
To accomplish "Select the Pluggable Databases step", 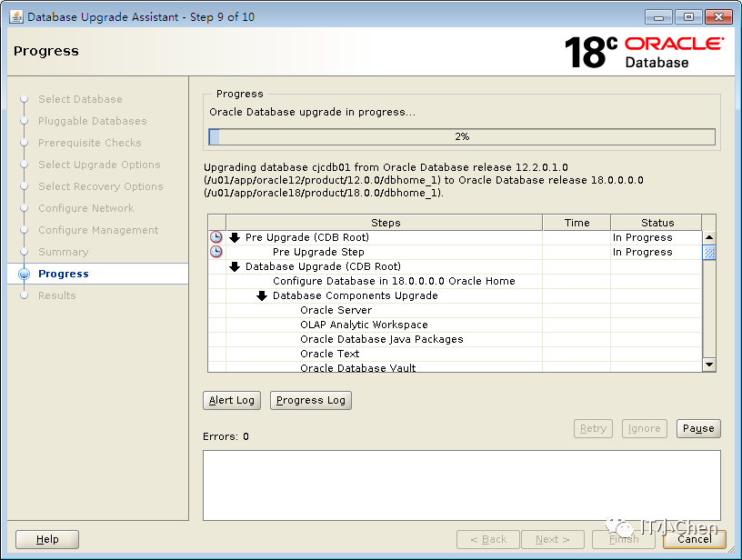I will point(93,121).
